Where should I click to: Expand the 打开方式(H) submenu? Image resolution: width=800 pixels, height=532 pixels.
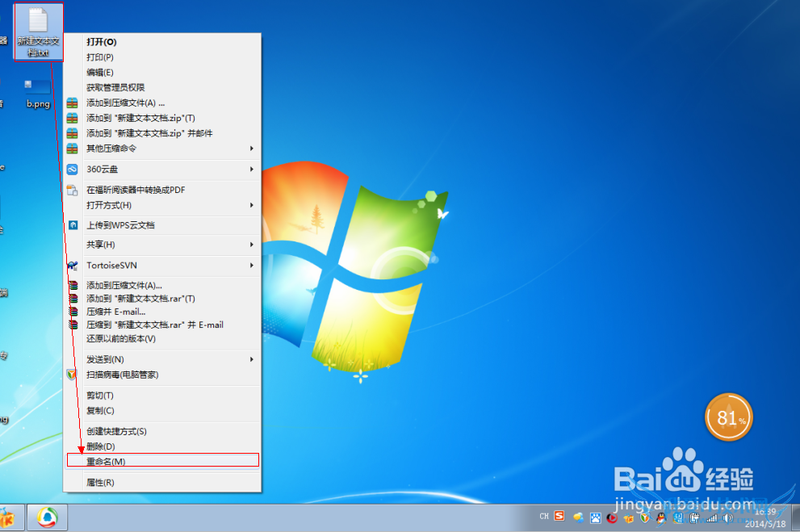pyautogui.click(x=162, y=205)
